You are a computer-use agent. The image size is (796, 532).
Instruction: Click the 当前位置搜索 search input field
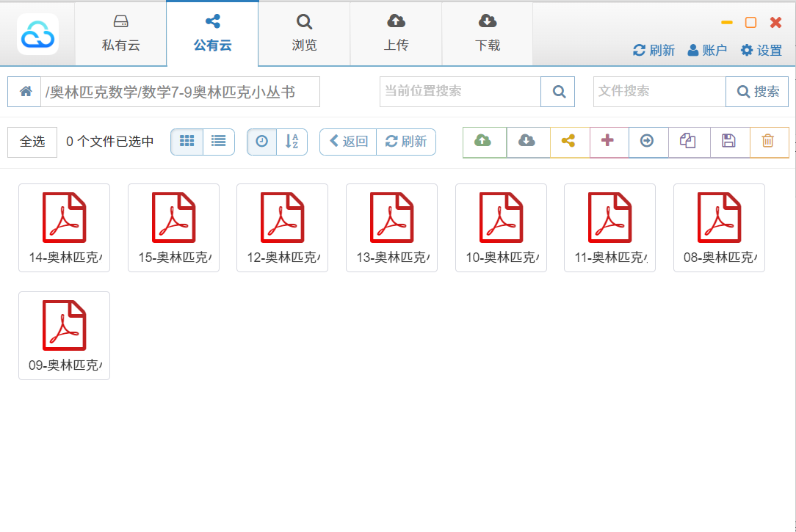[460, 92]
